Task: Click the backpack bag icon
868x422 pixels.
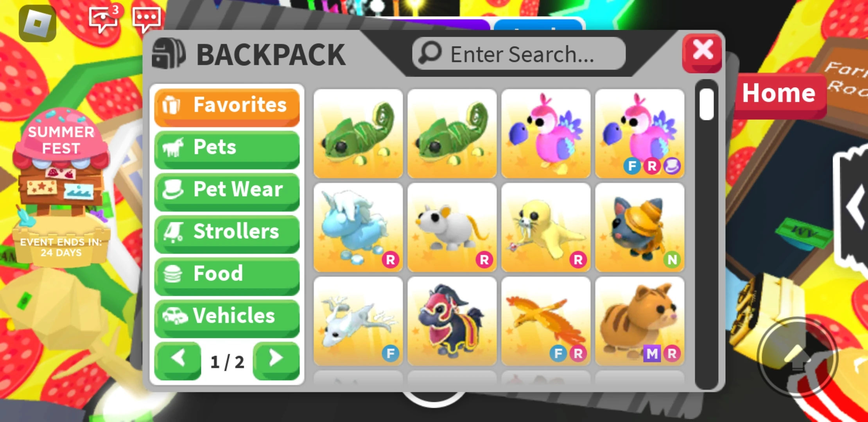Action: (169, 54)
